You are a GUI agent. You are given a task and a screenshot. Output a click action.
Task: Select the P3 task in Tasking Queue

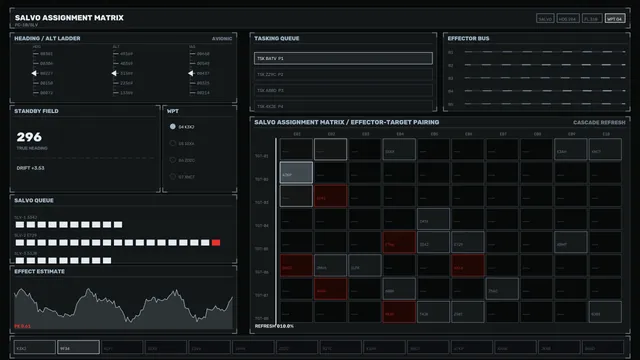point(343,90)
